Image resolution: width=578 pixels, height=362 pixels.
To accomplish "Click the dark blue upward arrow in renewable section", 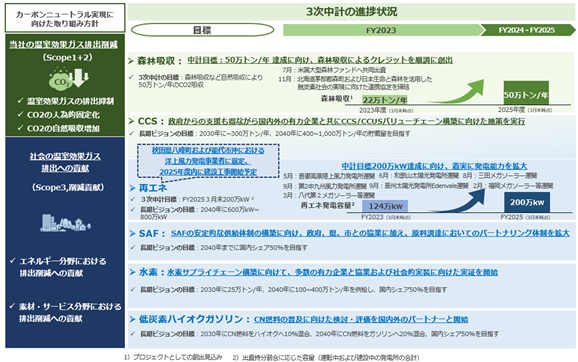I will [x=458, y=201].
